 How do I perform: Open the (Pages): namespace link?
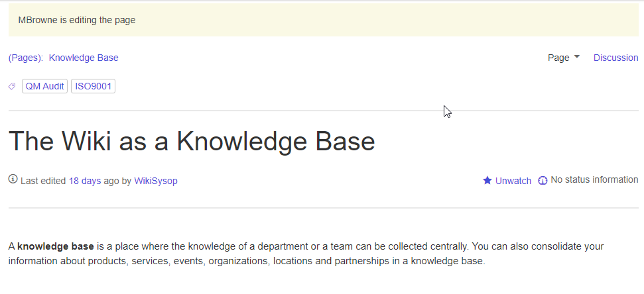25,58
